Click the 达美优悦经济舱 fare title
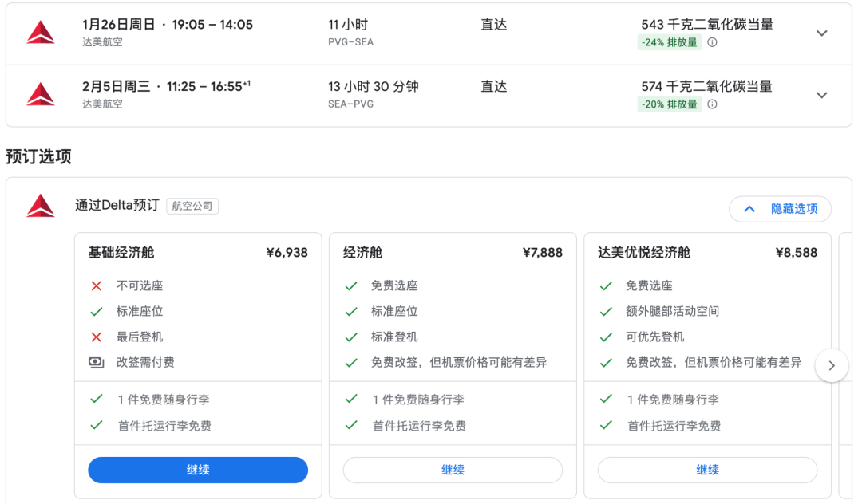The width and height of the screenshot is (862, 504). click(x=644, y=253)
